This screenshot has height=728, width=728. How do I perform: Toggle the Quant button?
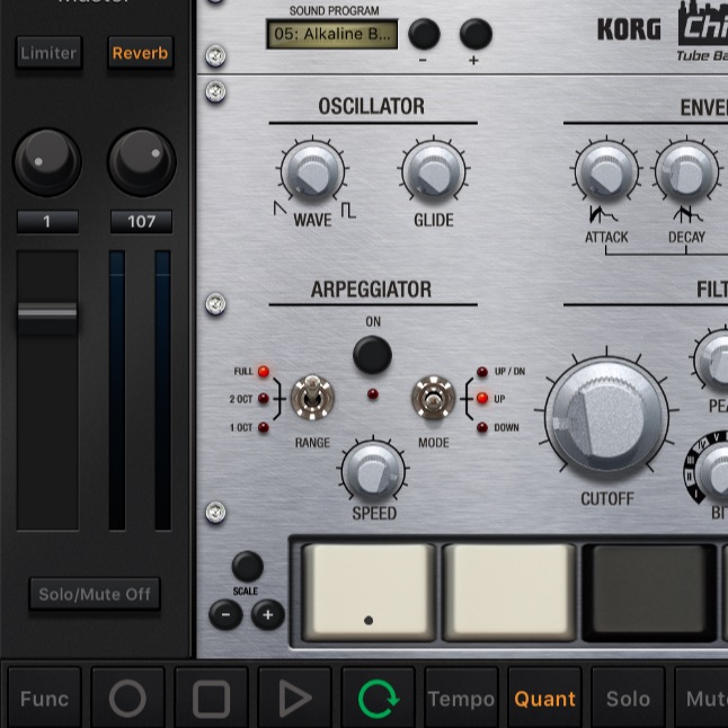[545, 698]
